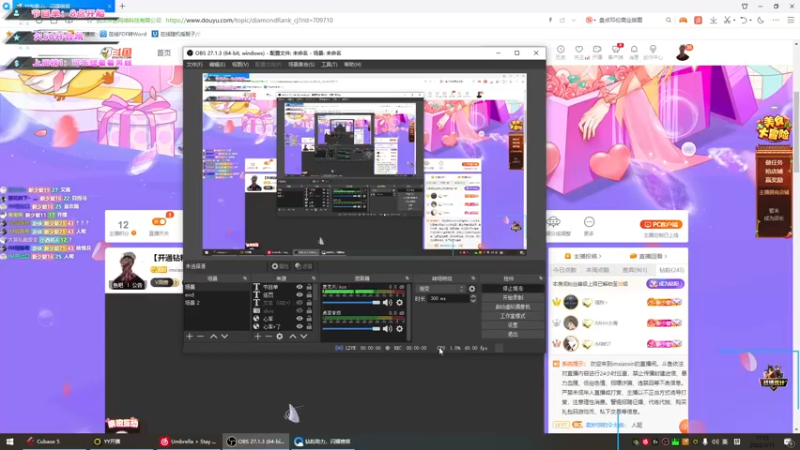Screen dimensions: 800x450
Task: Click the transition duration 300 ms field
Action: pos(447,298)
